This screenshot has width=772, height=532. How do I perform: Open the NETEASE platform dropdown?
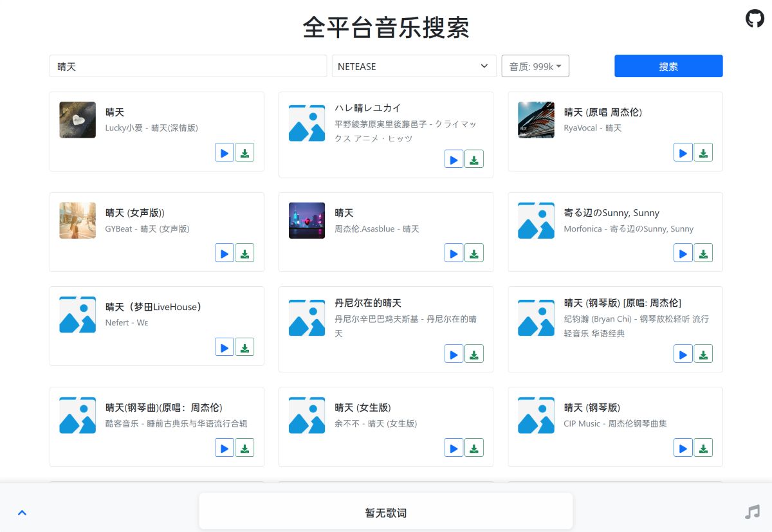pyautogui.click(x=414, y=66)
